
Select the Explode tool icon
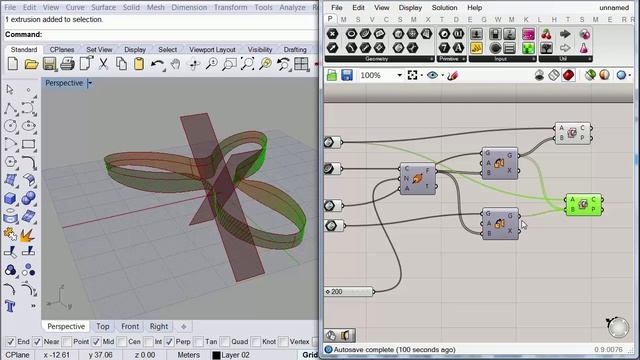(28, 235)
